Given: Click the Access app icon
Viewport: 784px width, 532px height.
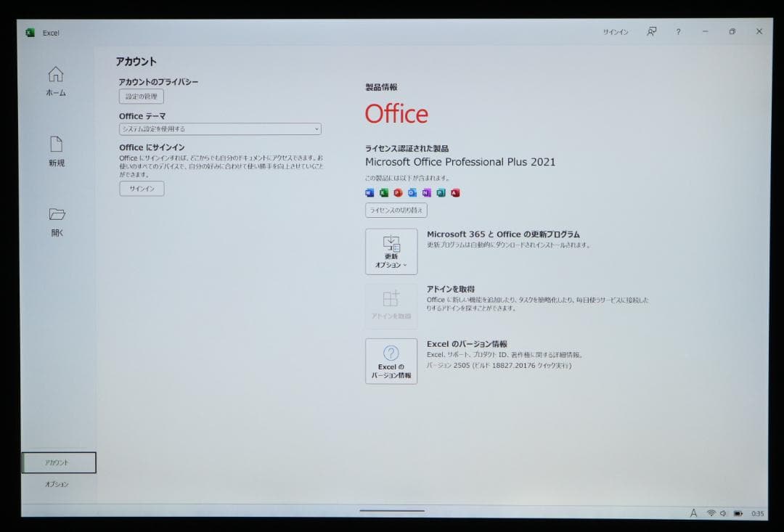Looking at the screenshot, I should tap(455, 192).
